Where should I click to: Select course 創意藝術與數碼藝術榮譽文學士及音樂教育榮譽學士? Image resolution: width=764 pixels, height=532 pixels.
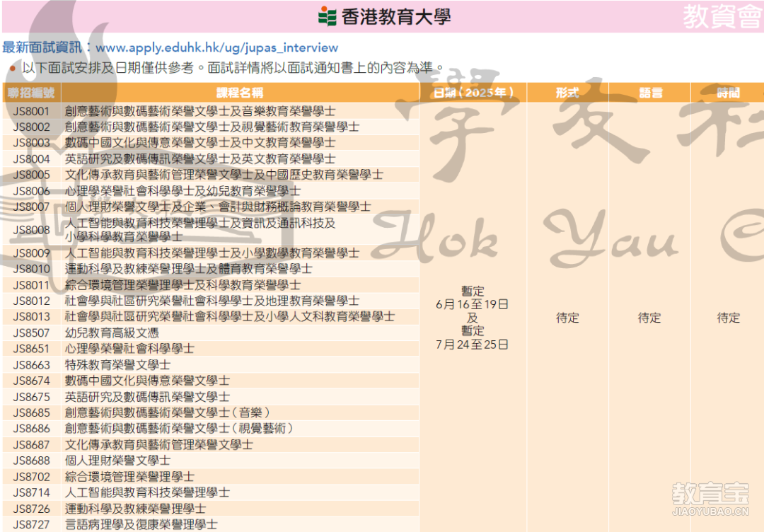(x=200, y=111)
